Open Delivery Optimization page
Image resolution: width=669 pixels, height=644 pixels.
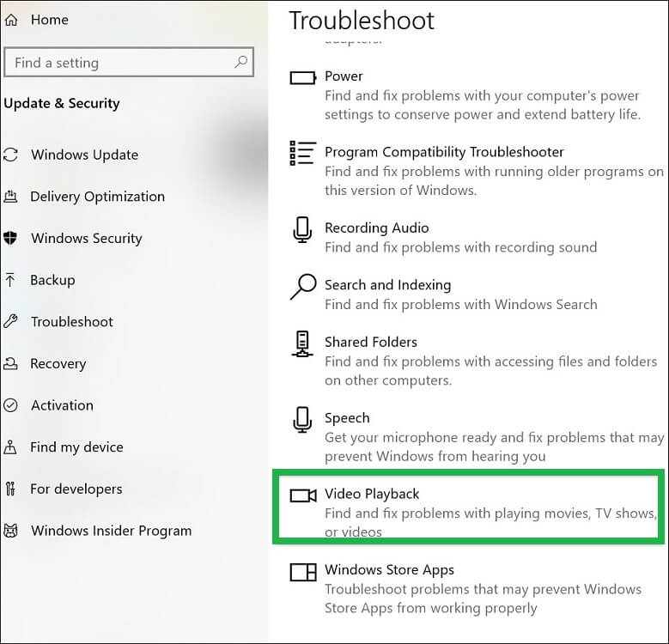tap(97, 197)
